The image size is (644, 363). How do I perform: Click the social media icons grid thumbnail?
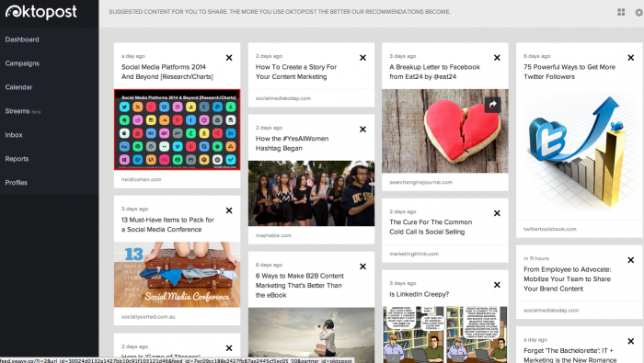pyautogui.click(x=177, y=130)
